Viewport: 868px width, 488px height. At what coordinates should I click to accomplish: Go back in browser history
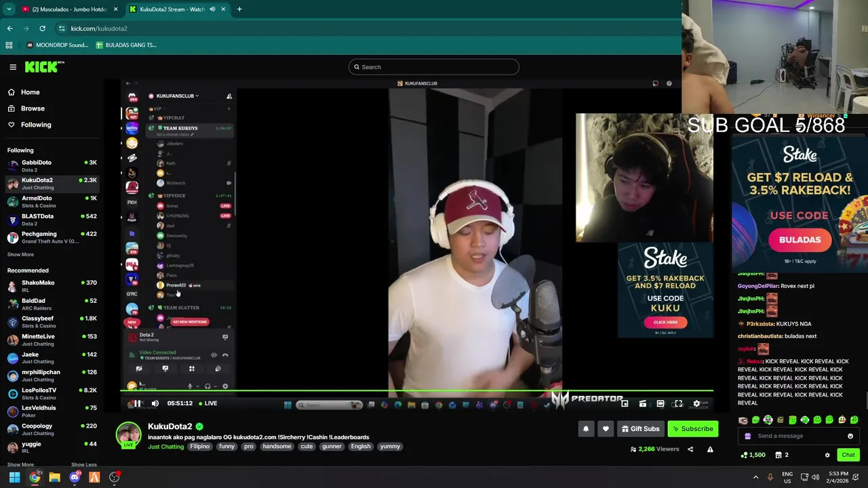click(9, 28)
